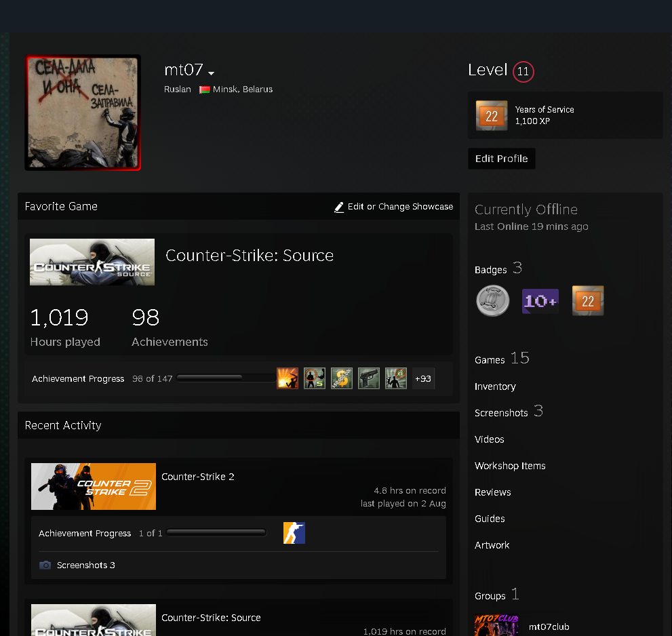The width and height of the screenshot is (672, 636).
Task: Open the Badges 3 sidebar link
Action: [x=498, y=269]
